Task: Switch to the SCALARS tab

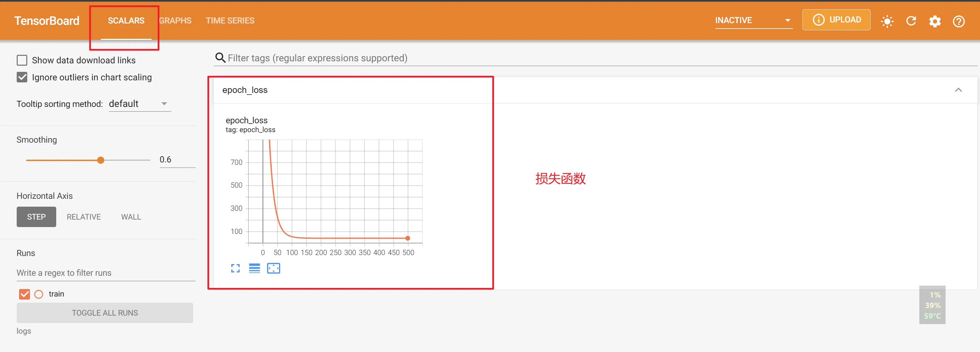Action: pyautogui.click(x=126, y=20)
